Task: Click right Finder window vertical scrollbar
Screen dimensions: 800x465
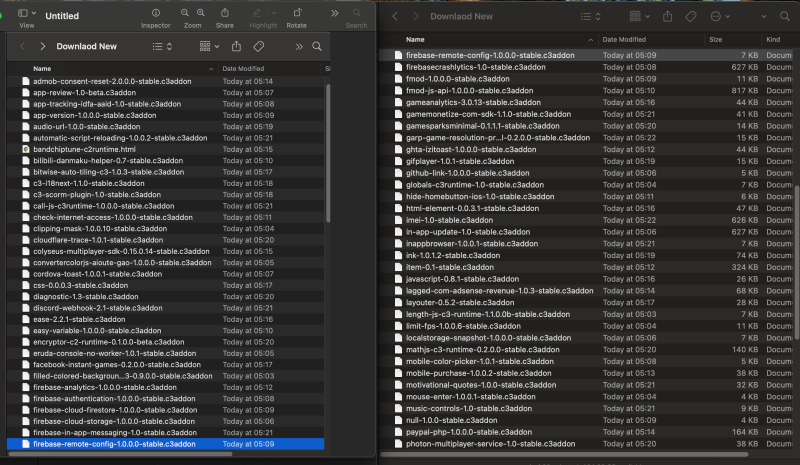Action: (x=796, y=262)
